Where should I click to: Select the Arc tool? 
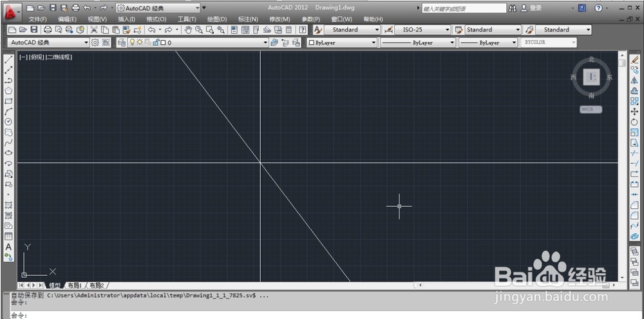pos(8,111)
